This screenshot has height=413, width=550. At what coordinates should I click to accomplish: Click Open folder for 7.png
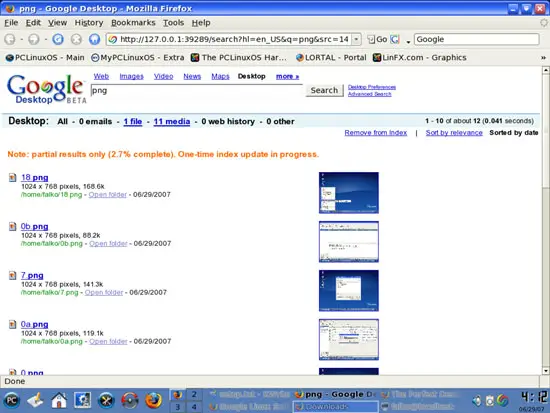click(104, 292)
